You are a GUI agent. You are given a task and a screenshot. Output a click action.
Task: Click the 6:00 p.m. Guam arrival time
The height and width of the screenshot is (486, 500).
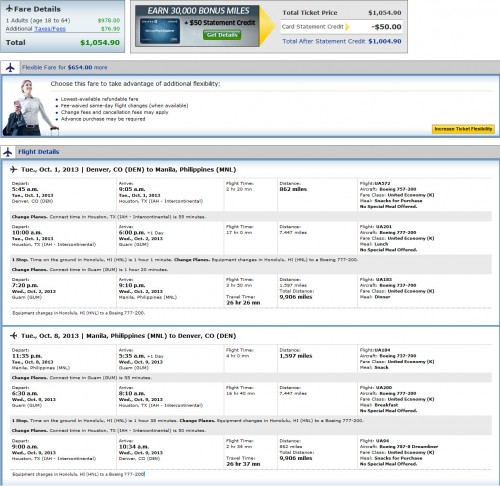click(132, 232)
